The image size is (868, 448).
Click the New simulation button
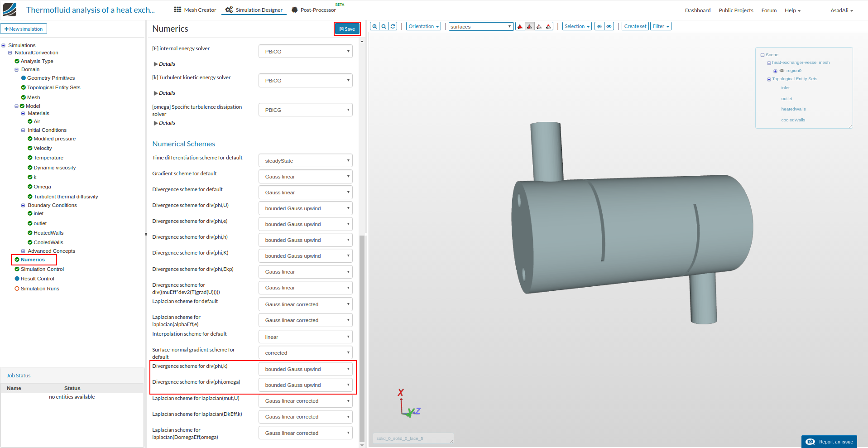point(24,29)
